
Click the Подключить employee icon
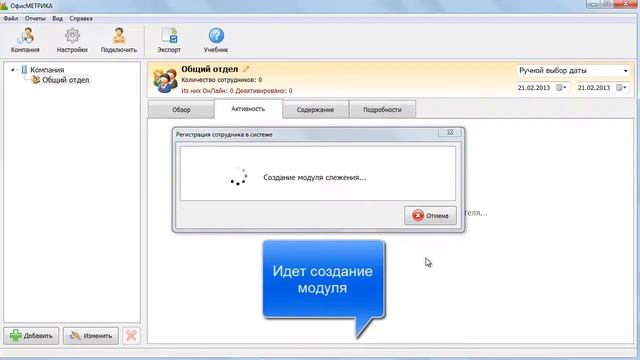[119, 40]
